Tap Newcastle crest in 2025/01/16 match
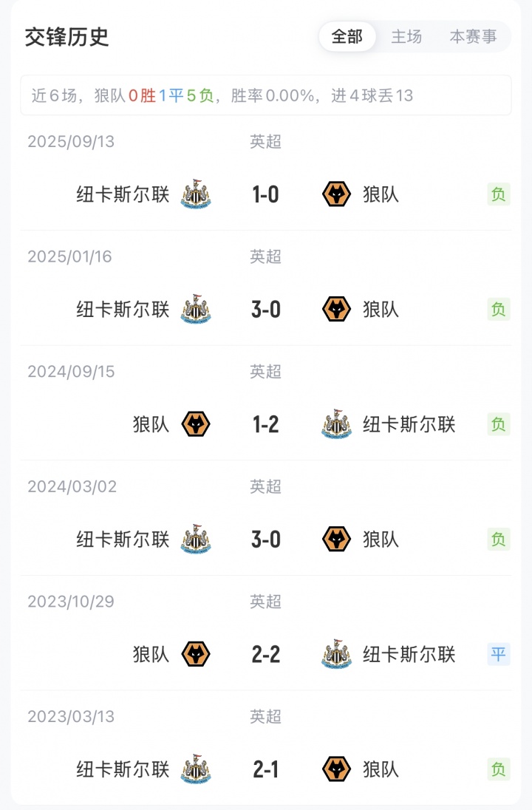This screenshot has height=810, width=532. (x=196, y=309)
